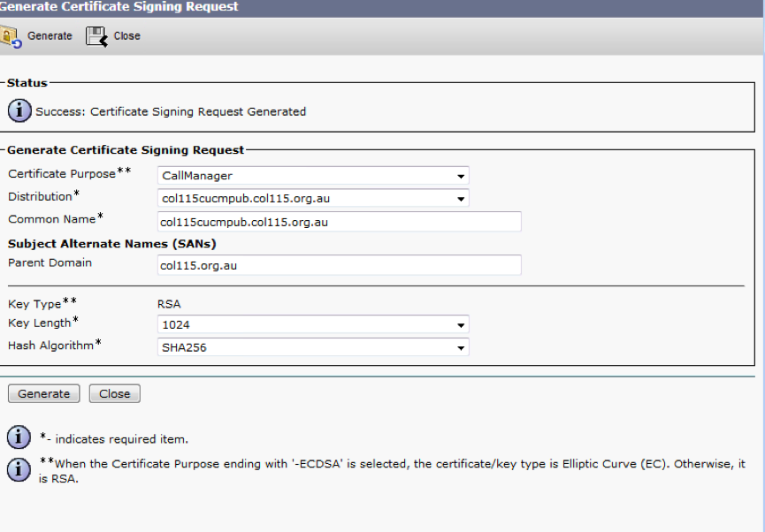Click the bottom Generate button
Screen dimensions: 765x532
44,393
